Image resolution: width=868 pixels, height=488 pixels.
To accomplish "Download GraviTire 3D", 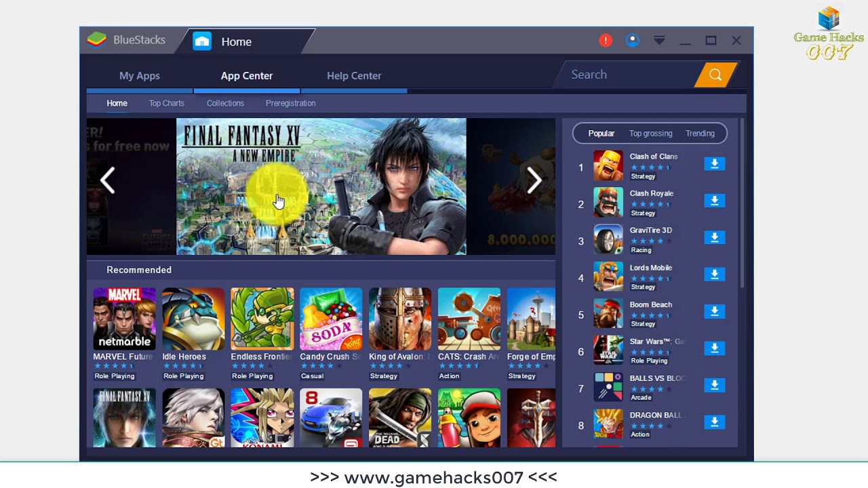I will [x=714, y=237].
